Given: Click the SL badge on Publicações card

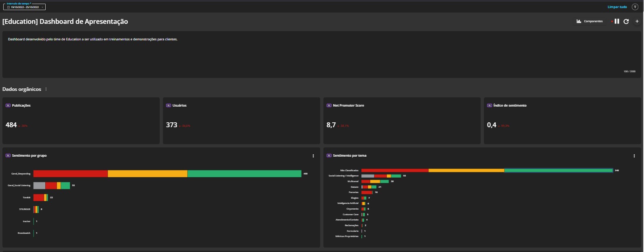Looking at the screenshot, I should click(8, 105).
